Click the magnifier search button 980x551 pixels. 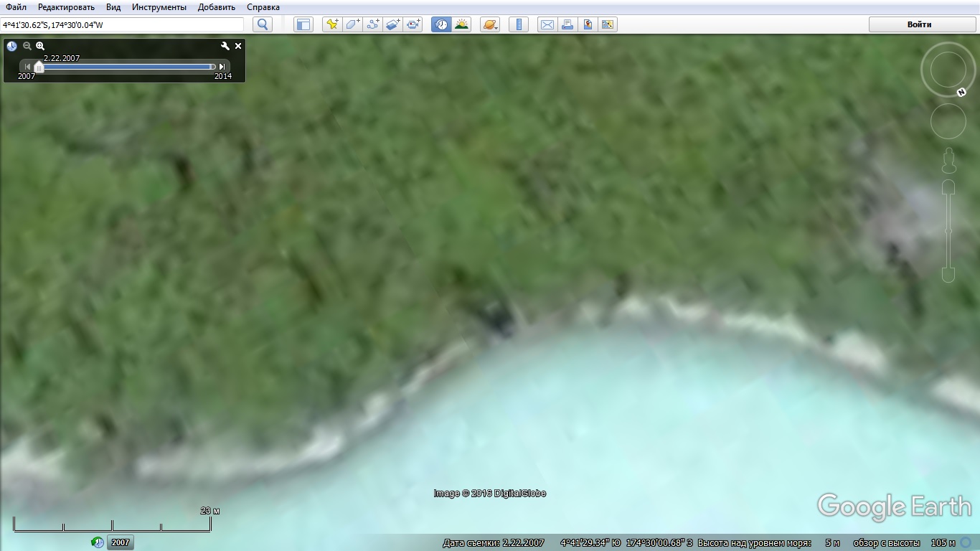click(x=263, y=24)
